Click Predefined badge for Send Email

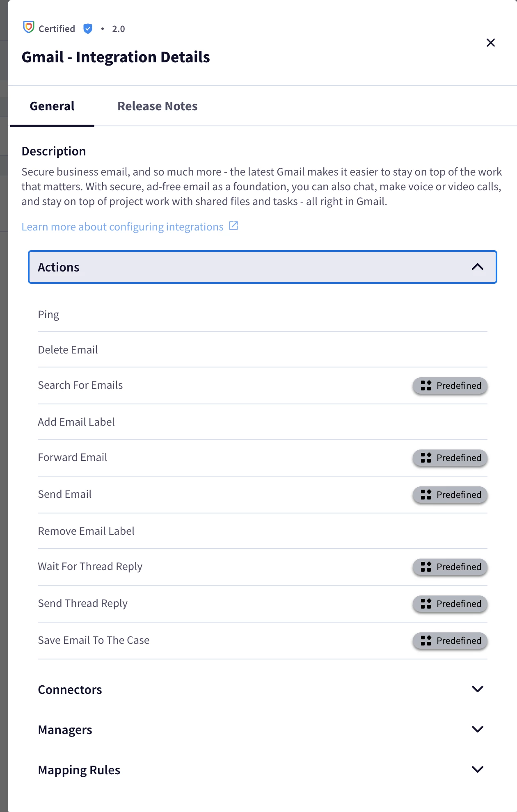(x=450, y=495)
